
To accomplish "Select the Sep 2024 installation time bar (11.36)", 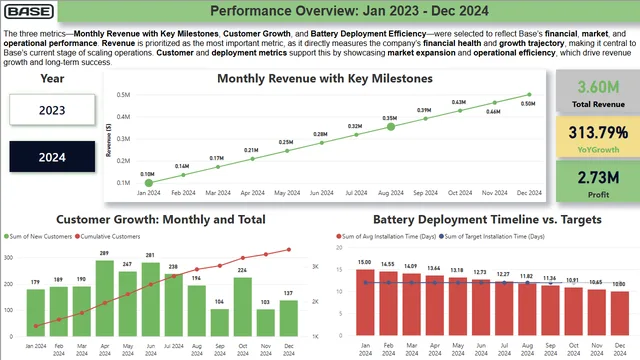I will pos(551,311).
